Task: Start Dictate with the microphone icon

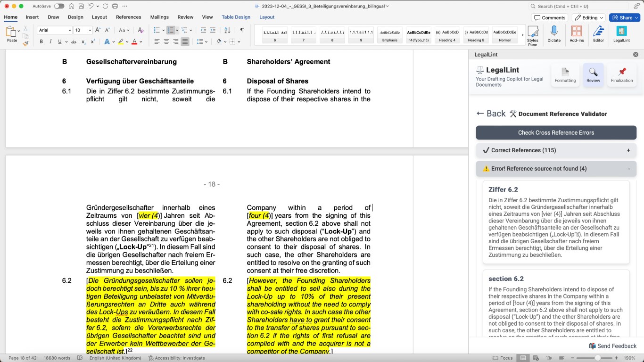Action: [x=554, y=34]
